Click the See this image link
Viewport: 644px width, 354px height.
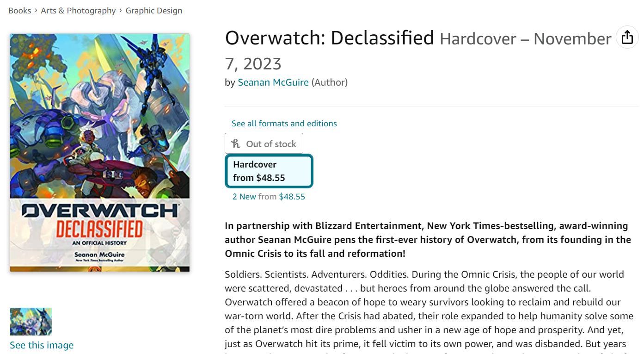tap(41, 345)
